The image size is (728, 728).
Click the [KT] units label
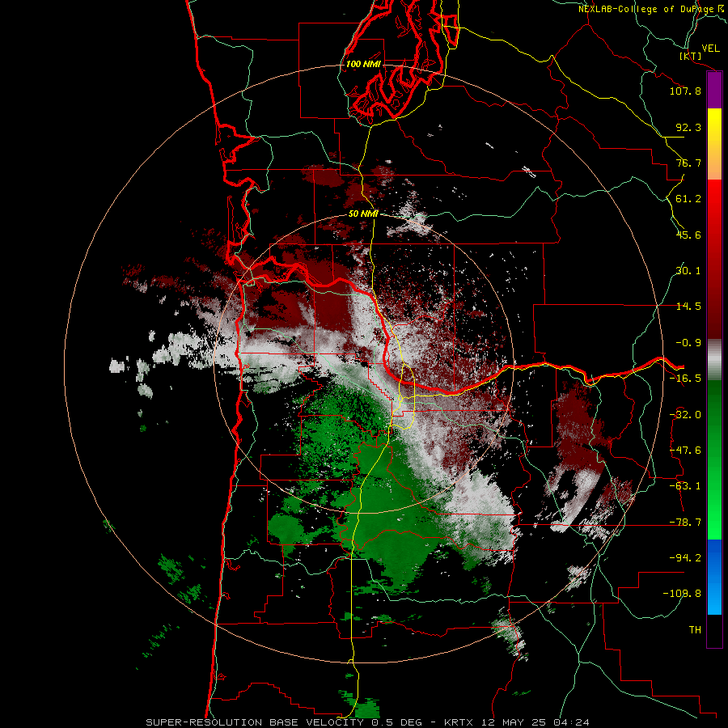[690, 56]
